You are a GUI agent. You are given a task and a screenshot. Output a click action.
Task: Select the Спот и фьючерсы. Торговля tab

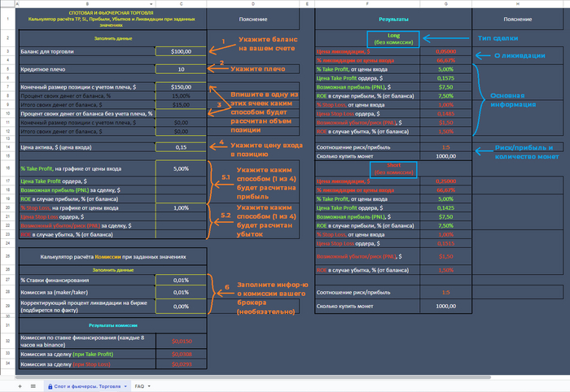click(84, 385)
